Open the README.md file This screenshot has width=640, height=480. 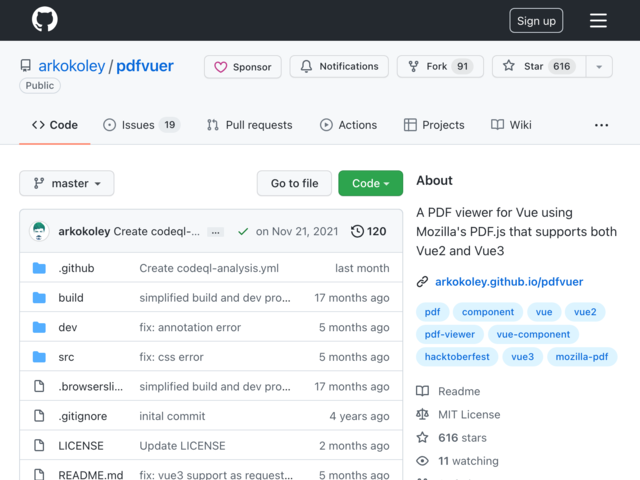pos(91,475)
